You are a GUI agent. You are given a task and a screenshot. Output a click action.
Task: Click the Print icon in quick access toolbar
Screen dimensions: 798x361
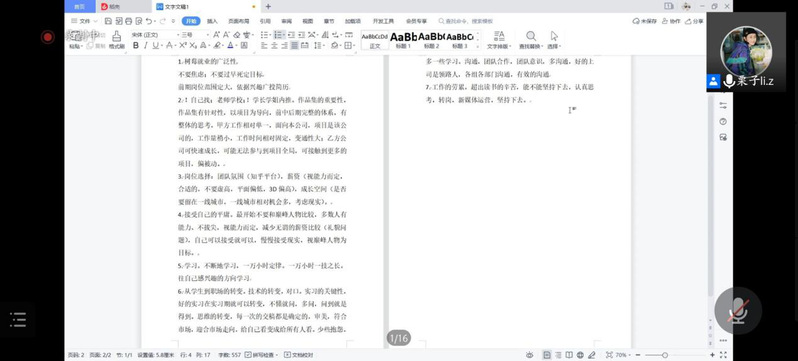tap(128, 21)
